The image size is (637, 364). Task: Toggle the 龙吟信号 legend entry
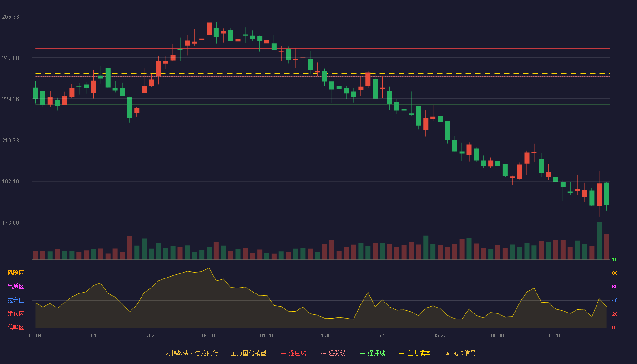click(x=460, y=353)
